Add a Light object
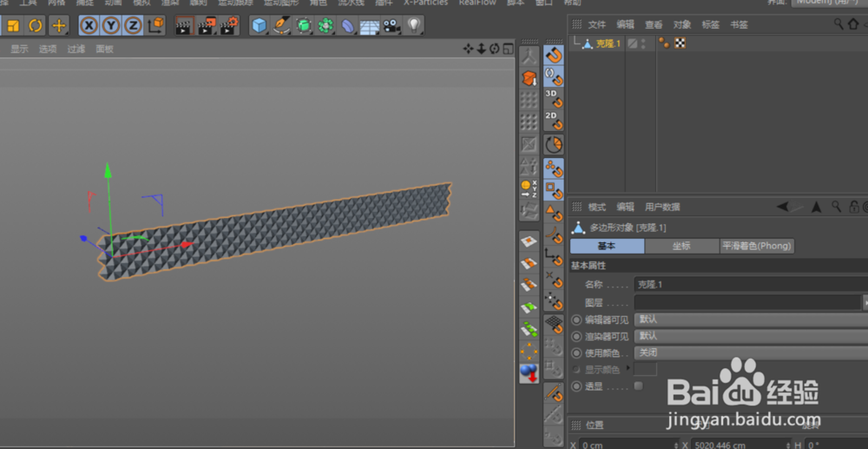 [x=413, y=25]
